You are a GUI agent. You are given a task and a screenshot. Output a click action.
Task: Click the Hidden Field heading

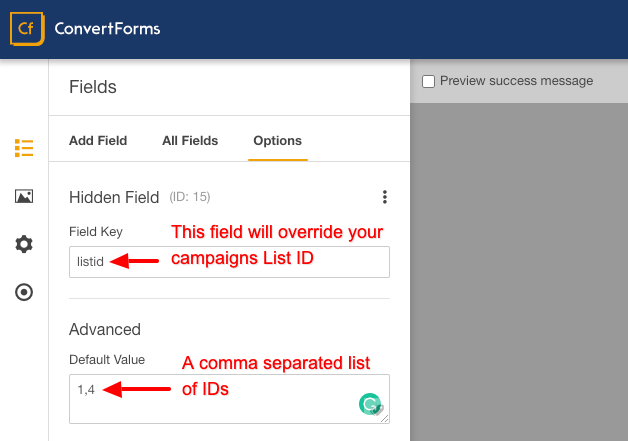pos(114,197)
